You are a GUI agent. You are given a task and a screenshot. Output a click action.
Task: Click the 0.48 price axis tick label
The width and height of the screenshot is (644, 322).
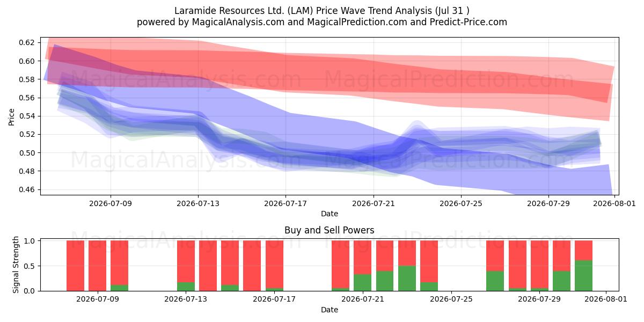pyautogui.click(x=27, y=171)
